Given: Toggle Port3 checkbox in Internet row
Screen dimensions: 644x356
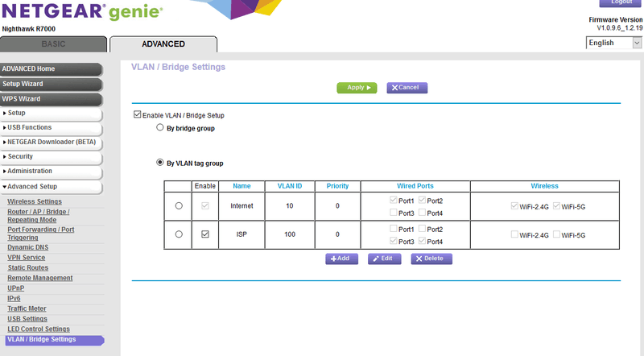Looking at the screenshot, I should 393,212.
